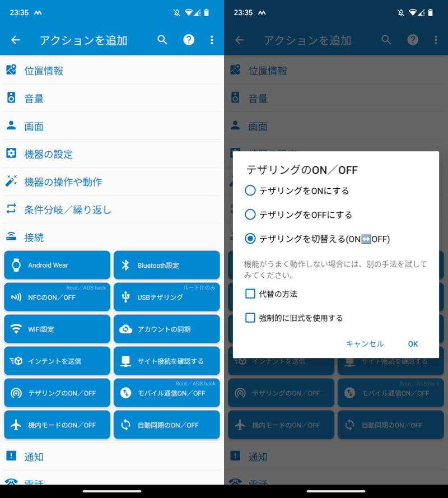Select the テザリングをONにする radio option

pos(250,190)
